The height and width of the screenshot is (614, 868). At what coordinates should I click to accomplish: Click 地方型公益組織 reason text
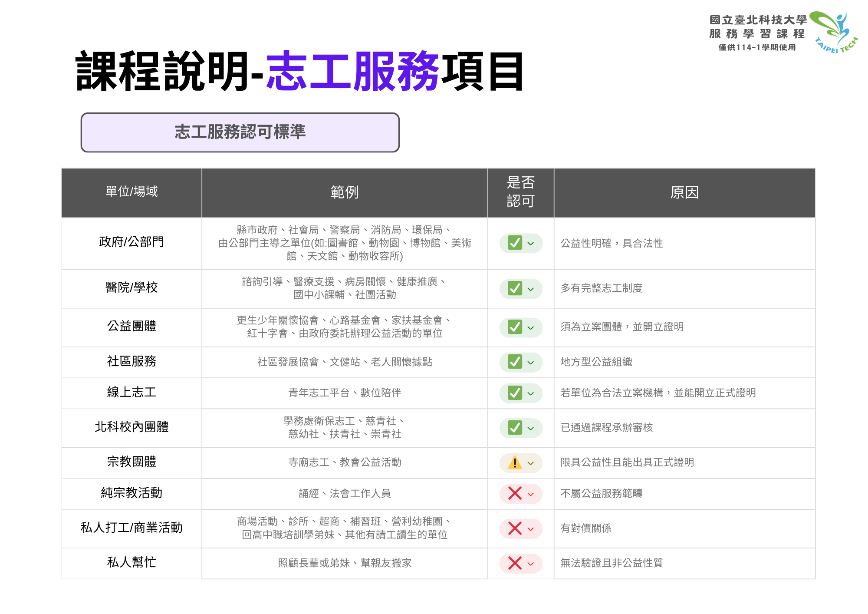pos(596,362)
